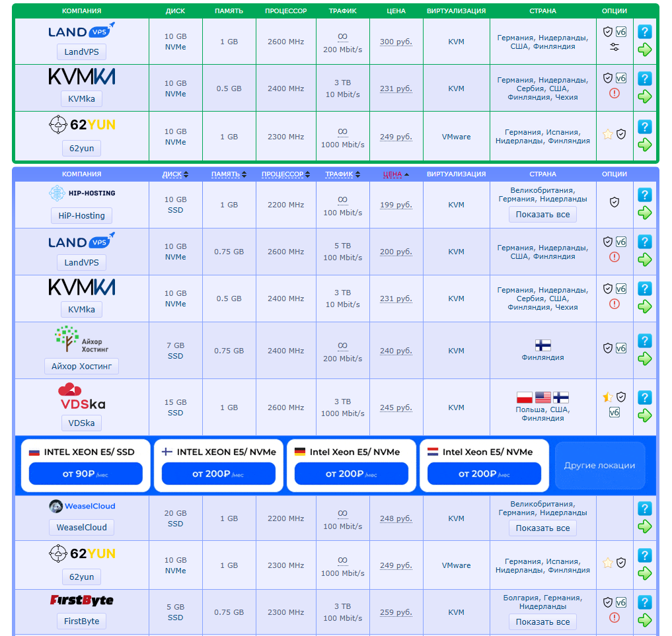Sort table by ДИСК column
Viewport: 672px width, 636px height.
pos(175,174)
